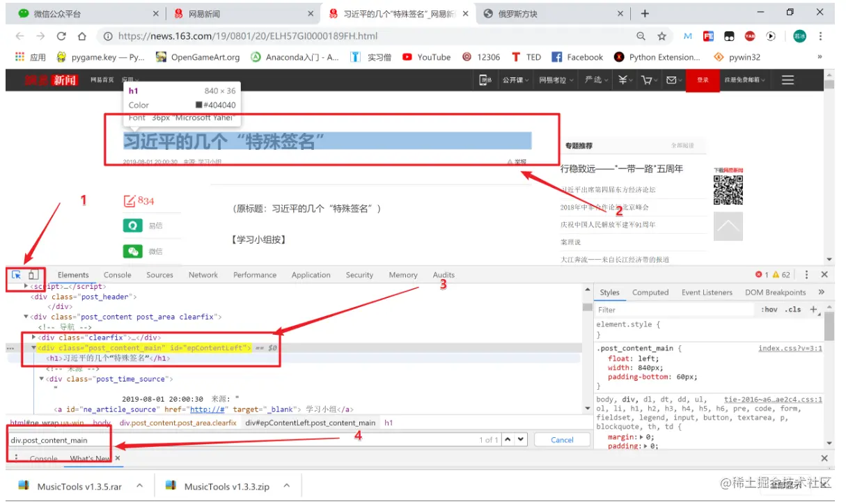Image resolution: width=846 pixels, height=504 pixels.
Task: Click the browser home icon
Action: coord(81,36)
